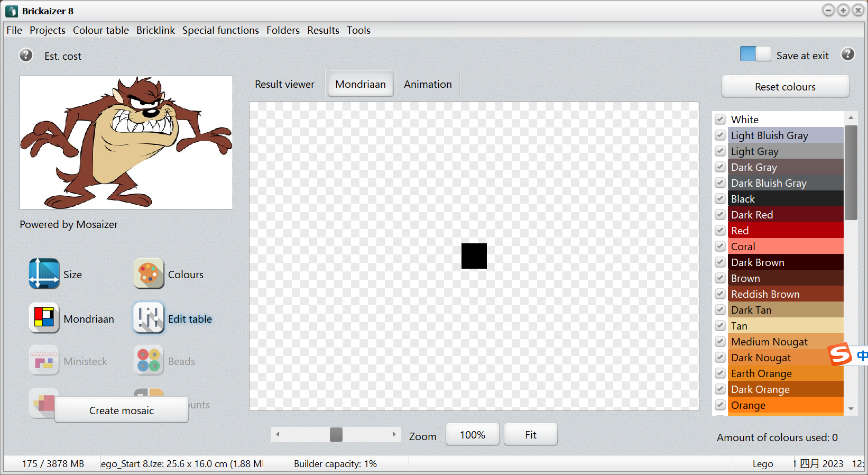The height and width of the screenshot is (475, 868).
Task: Click the zoom slider thumb
Action: tap(336, 434)
